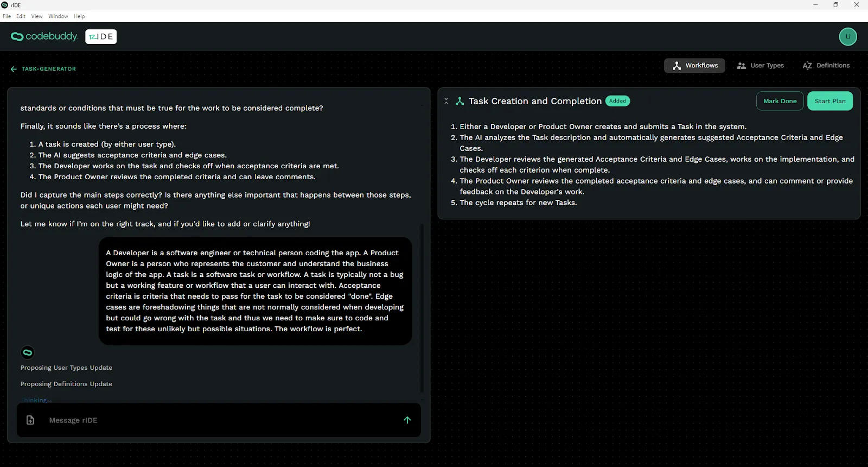Click the user message bubble about Developer

coord(255,291)
